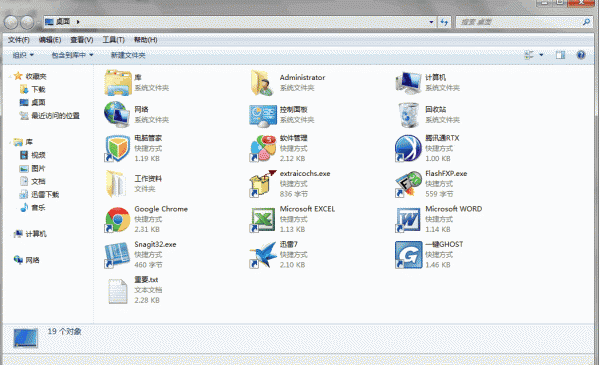The width and height of the screenshot is (600, 365).
Task: Click the 迅雷7 bird shortcut icon
Action: click(x=263, y=255)
